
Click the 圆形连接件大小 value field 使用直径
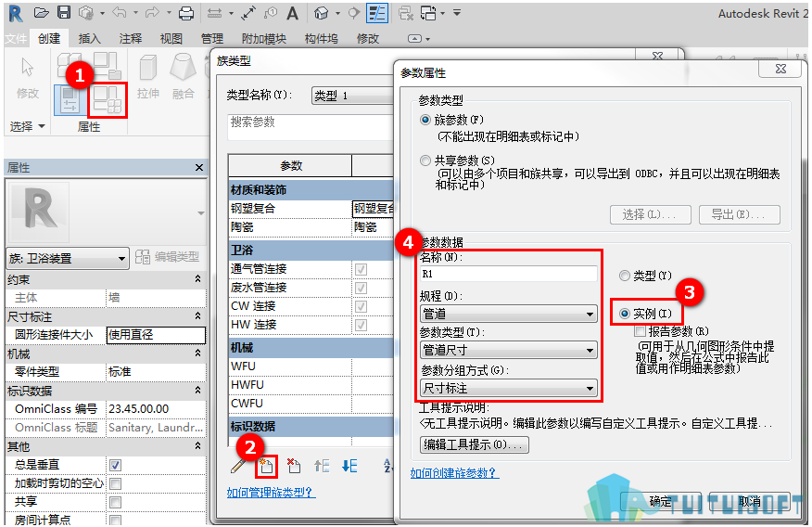point(156,335)
